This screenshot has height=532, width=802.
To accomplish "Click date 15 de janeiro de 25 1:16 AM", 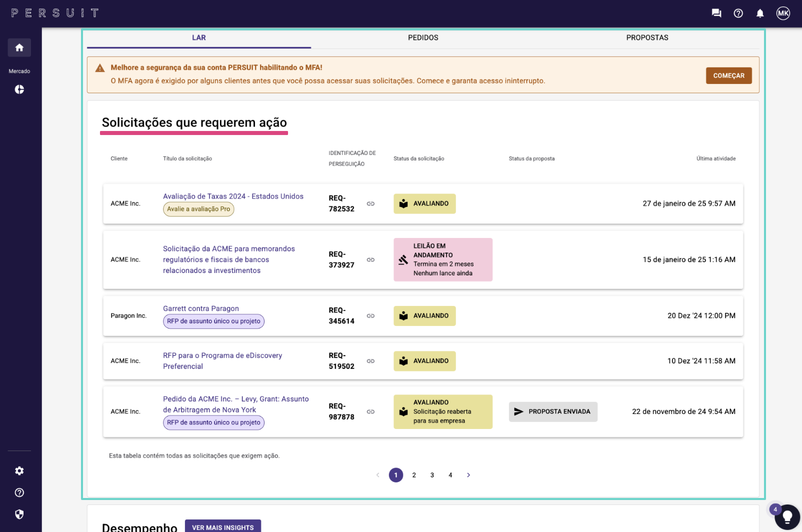I will click(x=689, y=259).
